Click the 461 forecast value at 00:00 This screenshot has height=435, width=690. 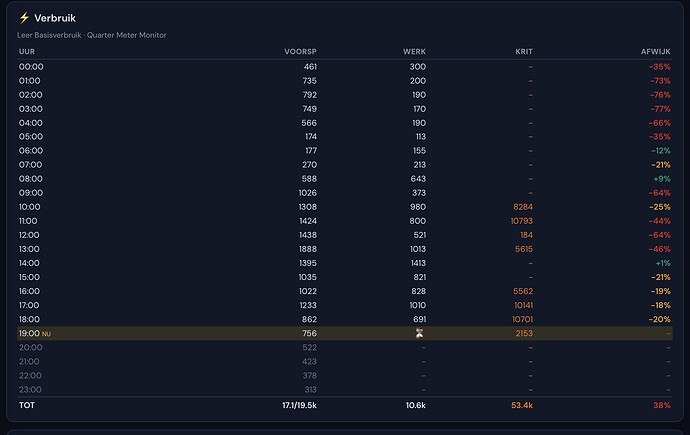310,67
